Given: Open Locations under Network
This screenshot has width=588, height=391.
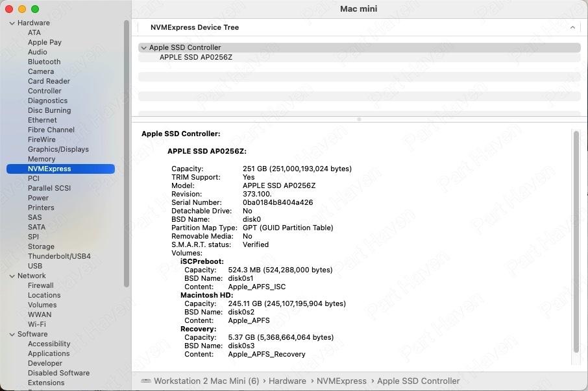Looking at the screenshot, I should click(x=44, y=296).
